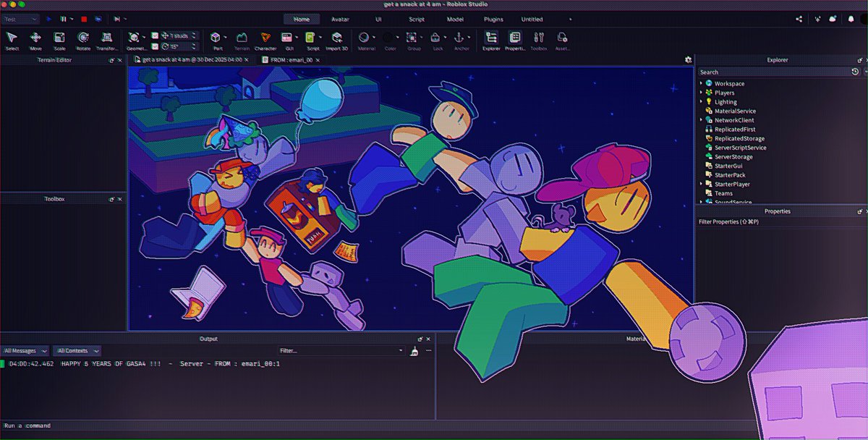Choose the Scale tool
Viewport: 868px width, 440px height.
pyautogui.click(x=59, y=40)
